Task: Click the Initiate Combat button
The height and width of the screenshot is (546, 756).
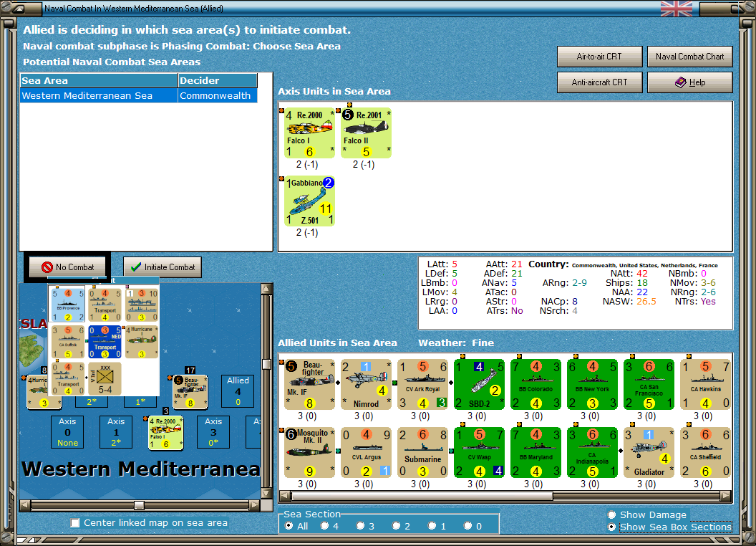Action: 163,267
